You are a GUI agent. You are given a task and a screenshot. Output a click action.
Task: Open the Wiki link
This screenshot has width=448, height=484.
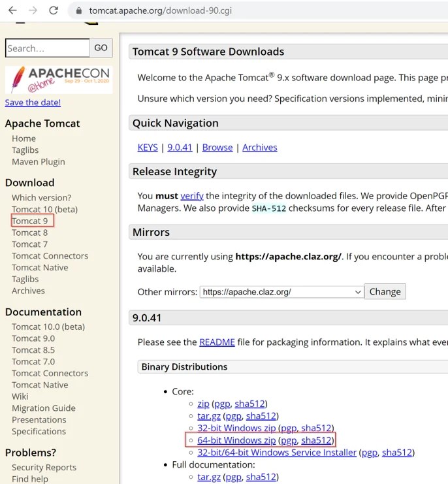coord(20,396)
